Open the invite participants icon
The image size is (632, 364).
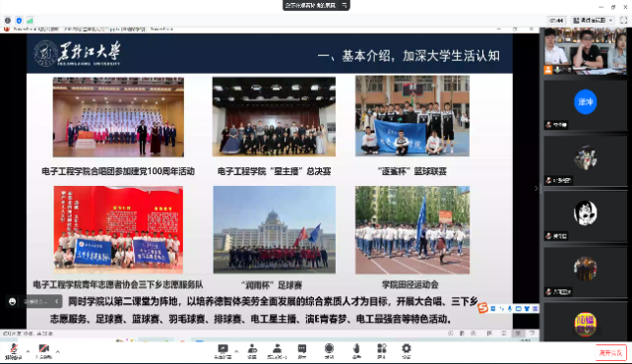coord(252,351)
